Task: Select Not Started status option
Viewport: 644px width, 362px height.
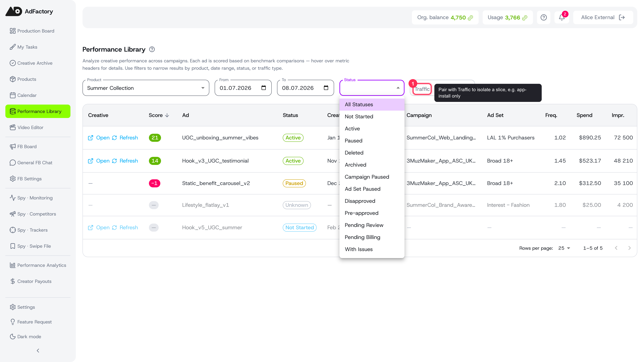Action: click(x=372, y=117)
